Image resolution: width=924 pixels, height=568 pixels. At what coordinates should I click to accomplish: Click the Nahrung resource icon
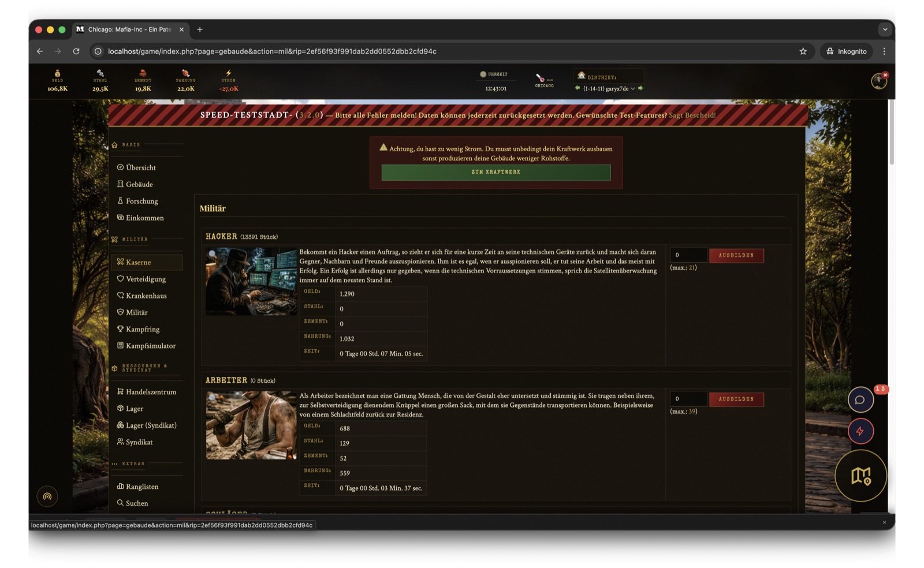(x=185, y=73)
